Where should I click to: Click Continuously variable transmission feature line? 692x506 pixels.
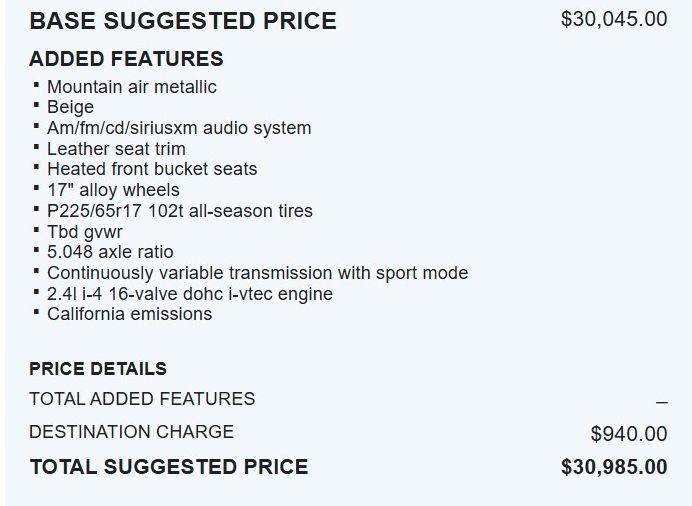click(x=257, y=273)
